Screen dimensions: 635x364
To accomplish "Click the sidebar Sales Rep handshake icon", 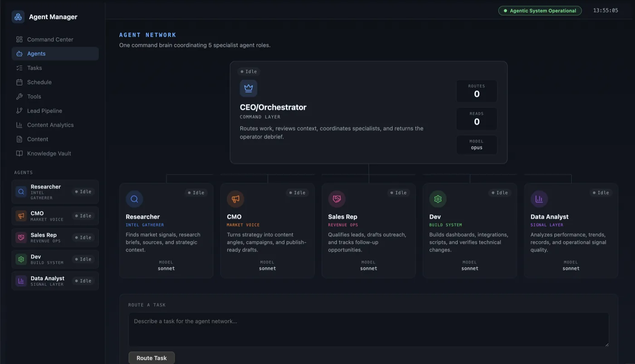I will (x=21, y=238).
